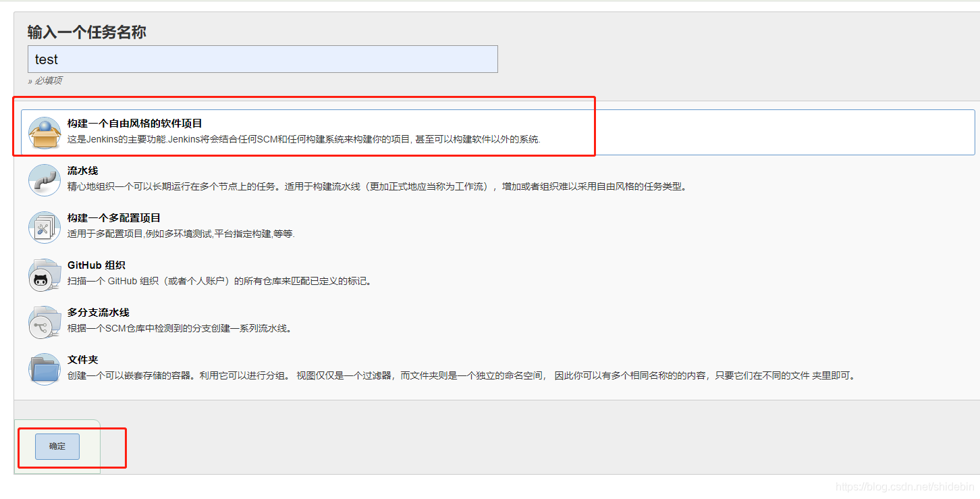The image size is (980, 499).
Task: Click the 确定 button
Action: (57, 446)
